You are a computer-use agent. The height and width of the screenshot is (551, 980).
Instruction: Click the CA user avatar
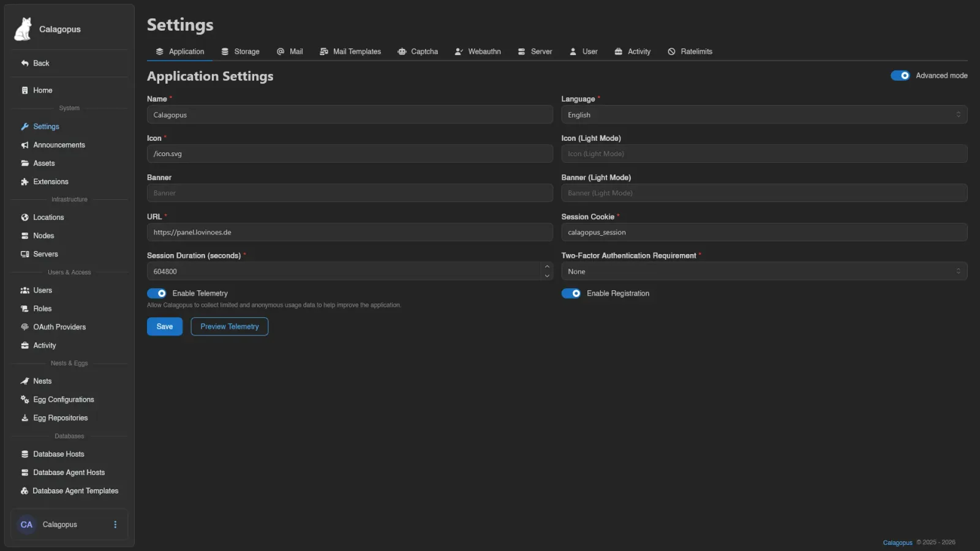tap(26, 525)
